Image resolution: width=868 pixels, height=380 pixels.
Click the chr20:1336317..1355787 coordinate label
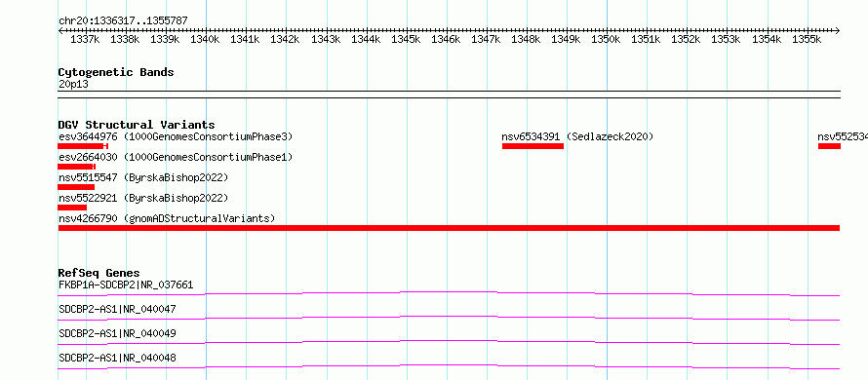point(123,20)
